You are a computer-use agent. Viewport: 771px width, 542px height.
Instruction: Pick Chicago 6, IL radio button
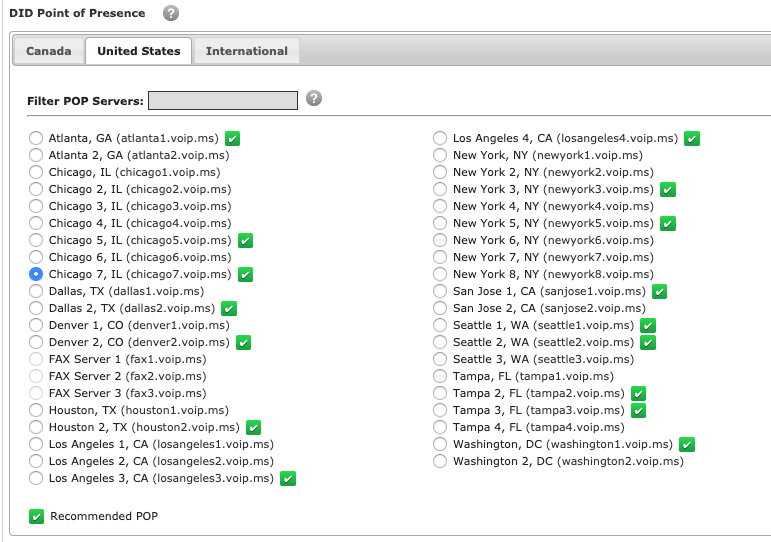click(x=36, y=257)
